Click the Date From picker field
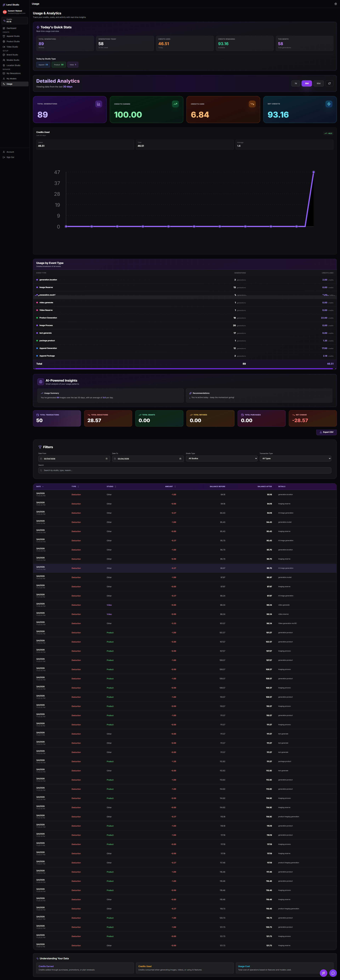 pyautogui.click(x=74, y=459)
